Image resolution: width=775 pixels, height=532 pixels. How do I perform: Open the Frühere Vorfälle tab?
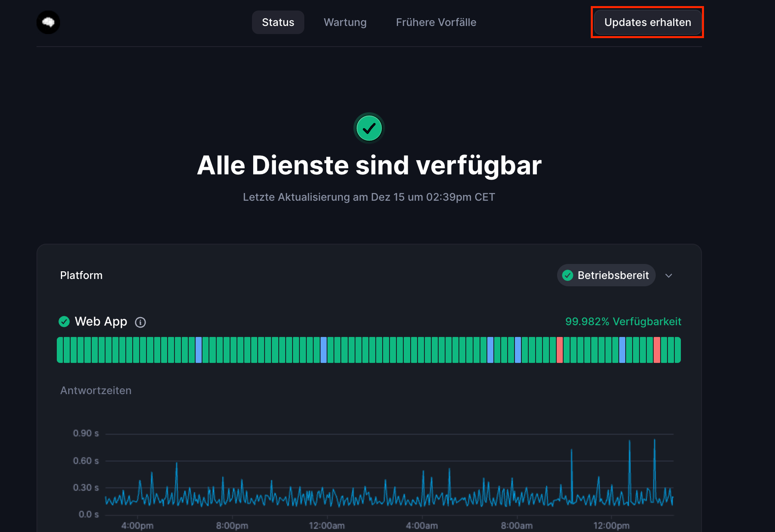[436, 22]
